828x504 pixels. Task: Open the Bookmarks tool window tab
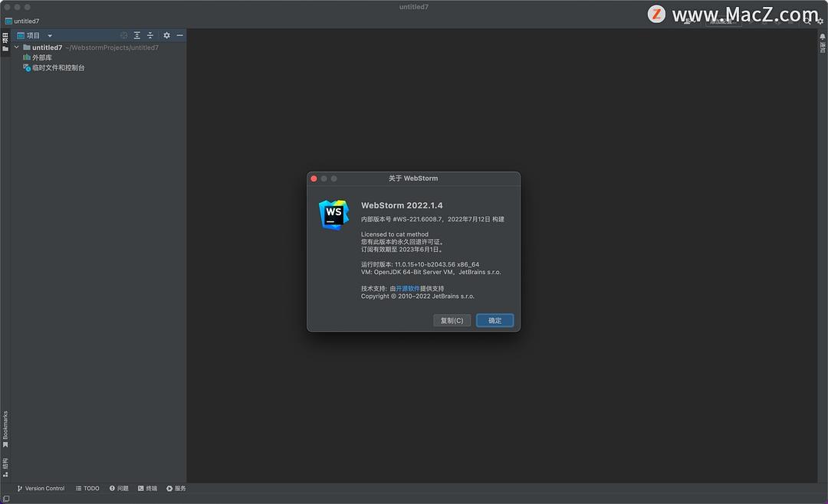pos(5,430)
